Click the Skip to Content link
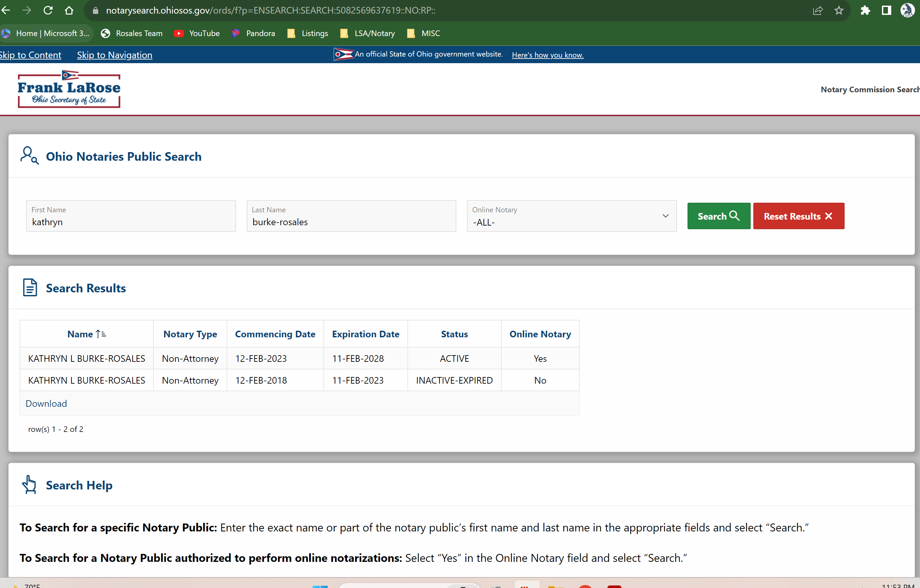This screenshot has height=588, width=920. 30,55
